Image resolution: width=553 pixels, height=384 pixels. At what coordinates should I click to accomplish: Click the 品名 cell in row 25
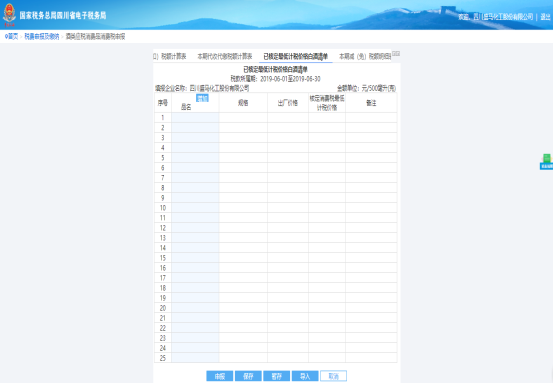point(195,358)
